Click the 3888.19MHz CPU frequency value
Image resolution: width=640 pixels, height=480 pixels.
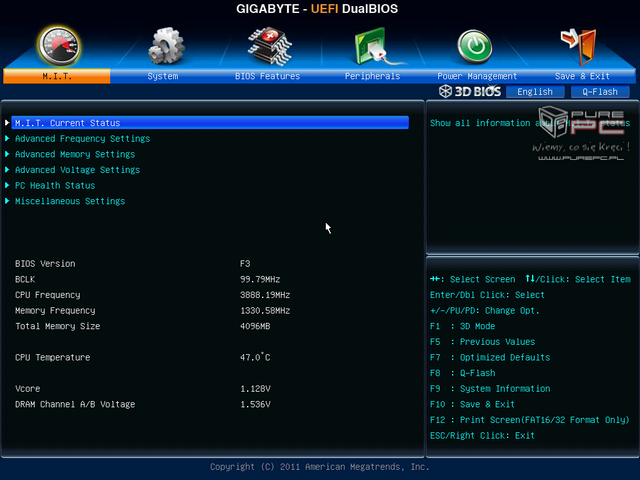tap(265, 295)
